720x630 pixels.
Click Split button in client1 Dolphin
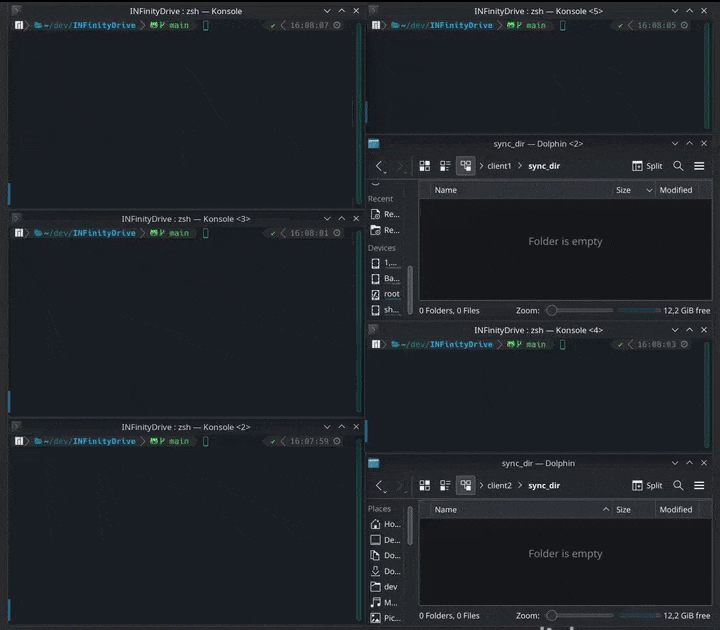coord(647,166)
